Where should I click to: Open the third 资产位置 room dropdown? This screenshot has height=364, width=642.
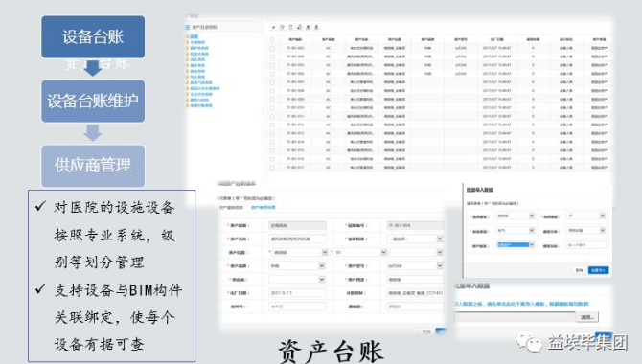tap(417, 252)
